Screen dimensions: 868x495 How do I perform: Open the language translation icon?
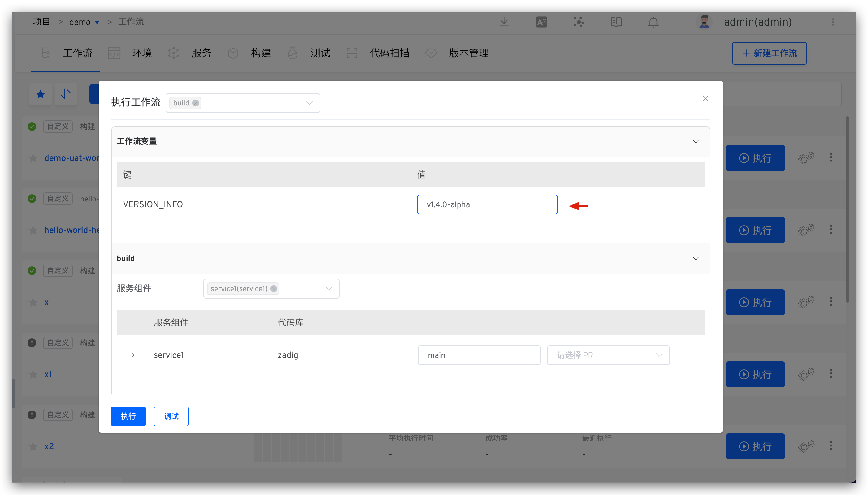coord(541,22)
